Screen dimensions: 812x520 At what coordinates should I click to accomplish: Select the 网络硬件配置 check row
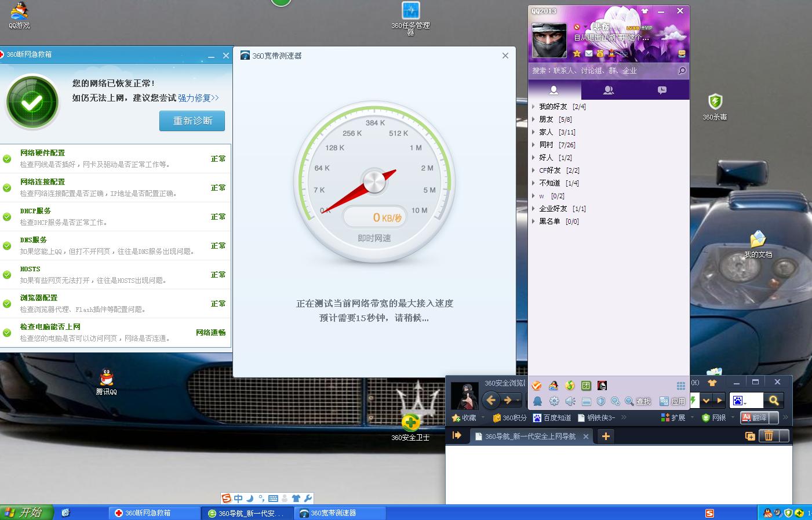point(115,158)
